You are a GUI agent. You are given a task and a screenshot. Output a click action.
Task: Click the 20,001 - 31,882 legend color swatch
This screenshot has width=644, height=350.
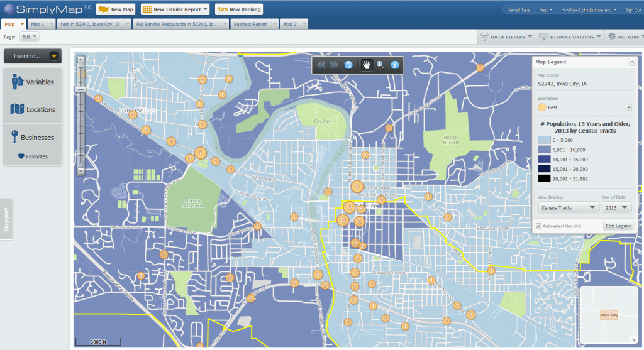click(x=544, y=179)
